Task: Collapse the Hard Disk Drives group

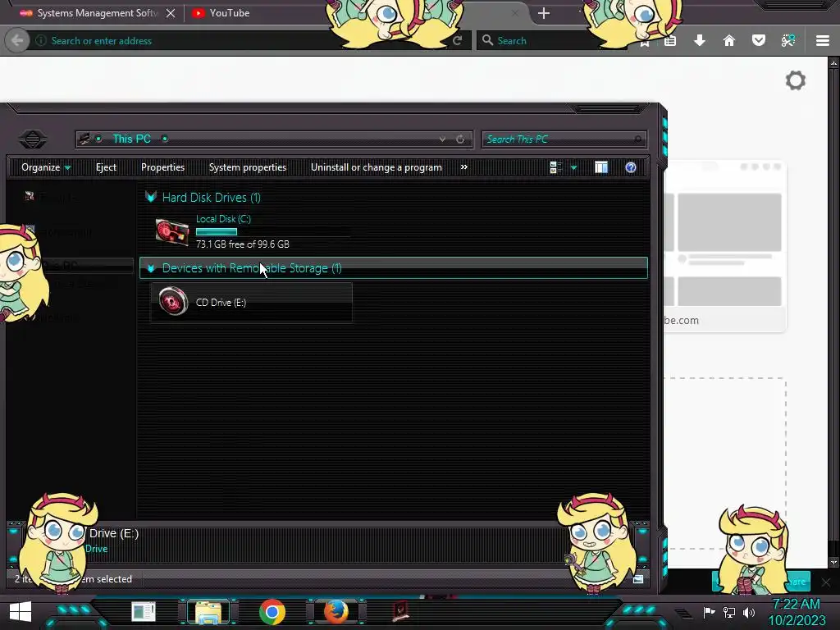Action: [151, 197]
